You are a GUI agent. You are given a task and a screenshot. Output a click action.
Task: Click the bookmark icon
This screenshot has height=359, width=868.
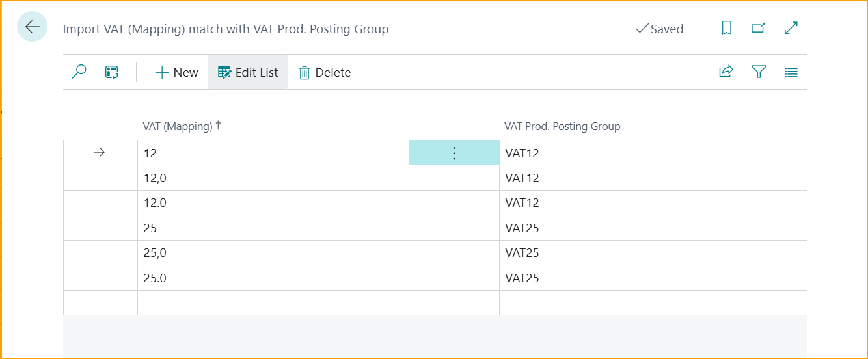(726, 29)
